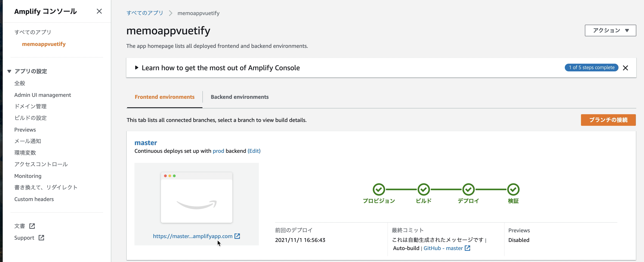
Task: Click external link icon next to GitHub - master
Action: 467,248
